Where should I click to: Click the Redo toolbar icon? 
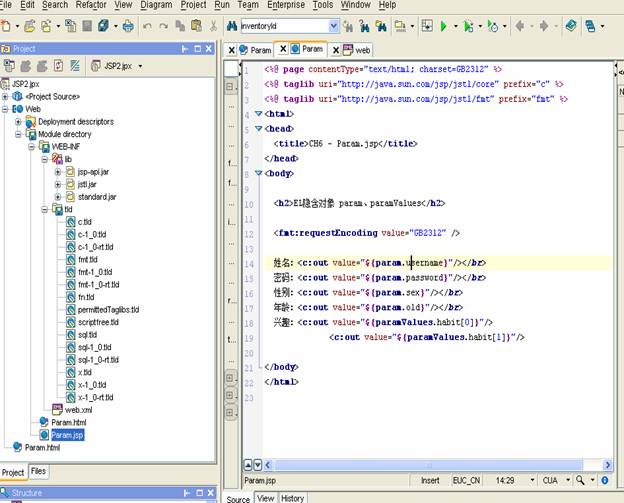[x=164, y=27]
